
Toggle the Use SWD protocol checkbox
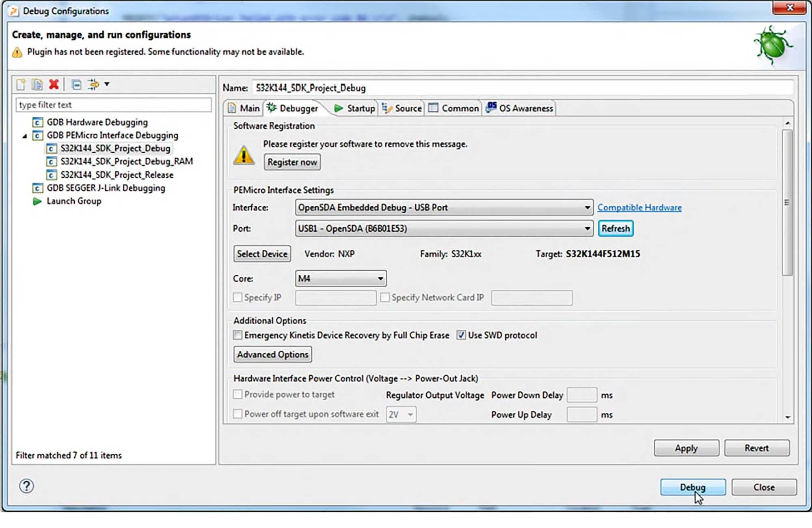[x=461, y=335]
